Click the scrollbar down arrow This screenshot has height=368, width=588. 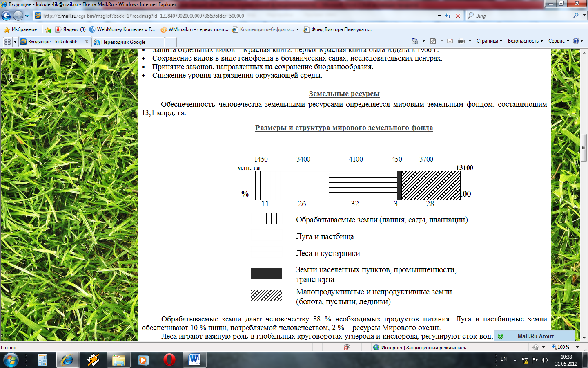[584, 338]
